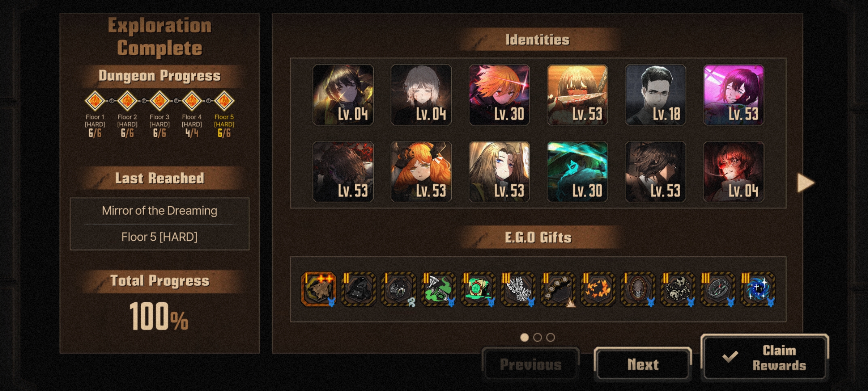Viewport: 868px width, 391px height.
Task: Claim Rewards for the completed exploration
Action: (x=765, y=358)
